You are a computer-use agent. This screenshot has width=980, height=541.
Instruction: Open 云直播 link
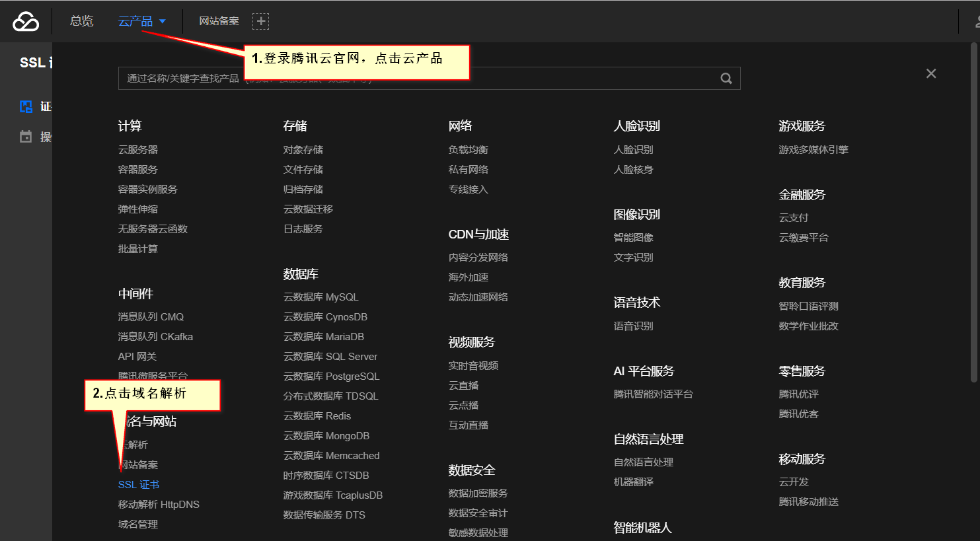point(463,386)
